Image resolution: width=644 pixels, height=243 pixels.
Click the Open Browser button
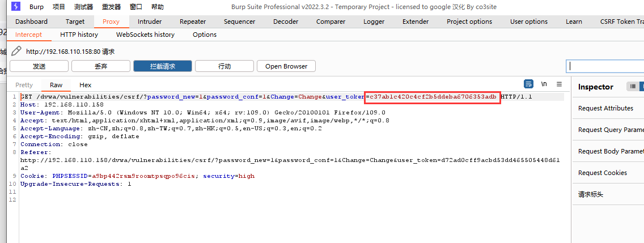pyautogui.click(x=286, y=66)
